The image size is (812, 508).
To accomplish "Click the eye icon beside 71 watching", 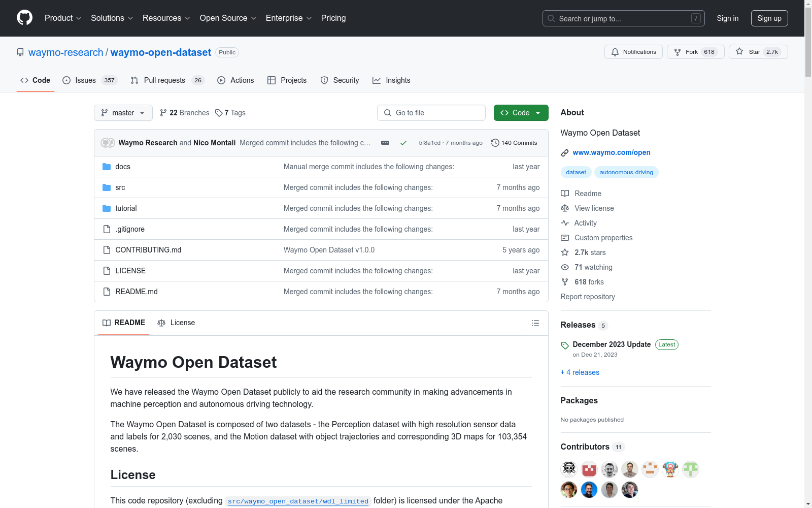I will (565, 267).
